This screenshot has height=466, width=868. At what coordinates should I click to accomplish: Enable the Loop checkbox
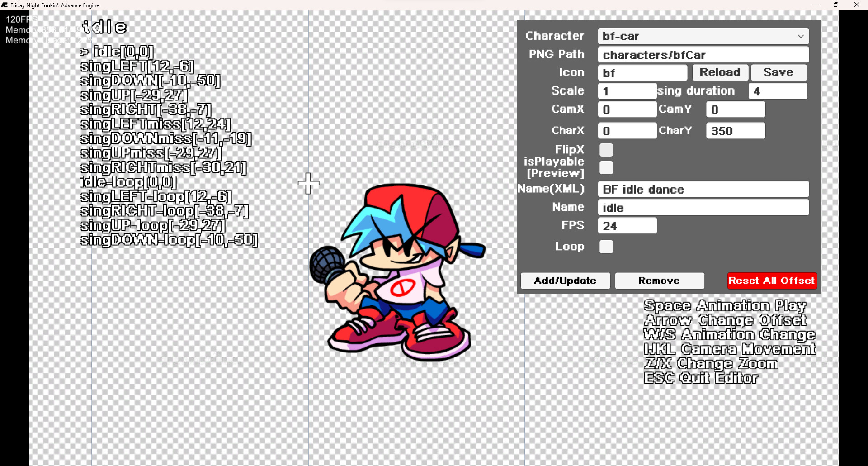(606, 247)
